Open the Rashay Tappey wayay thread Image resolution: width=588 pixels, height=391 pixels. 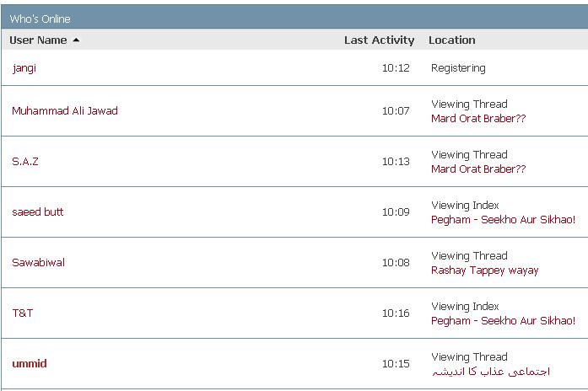tap(484, 270)
